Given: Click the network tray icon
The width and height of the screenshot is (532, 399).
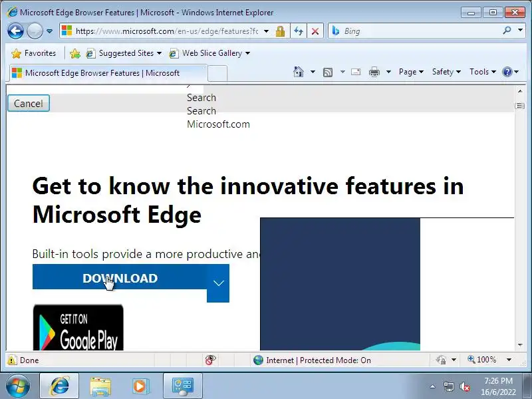Looking at the screenshot, I should (448, 386).
